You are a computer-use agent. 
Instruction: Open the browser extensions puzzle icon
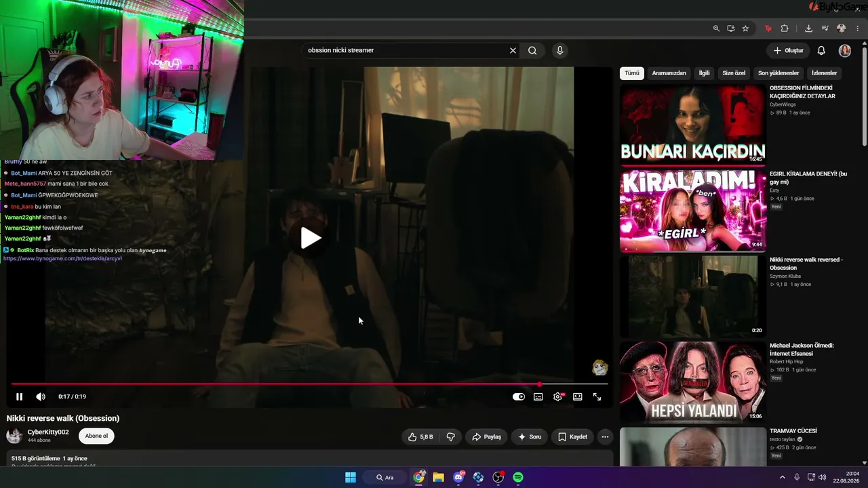(x=785, y=28)
